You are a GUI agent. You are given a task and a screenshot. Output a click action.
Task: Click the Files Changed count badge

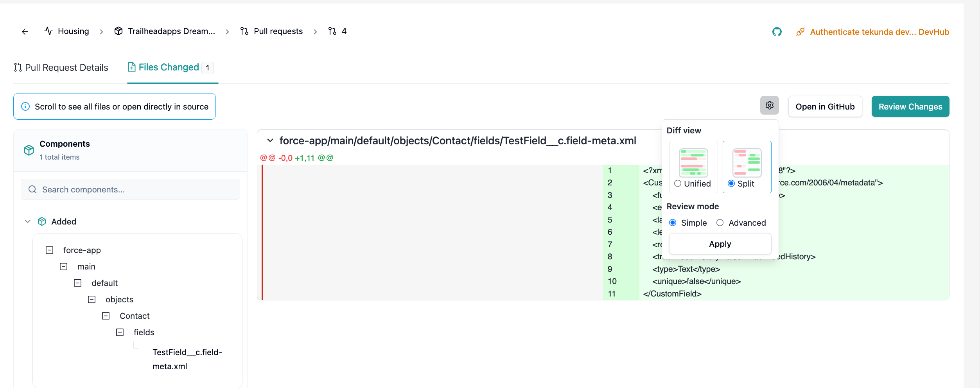click(207, 68)
